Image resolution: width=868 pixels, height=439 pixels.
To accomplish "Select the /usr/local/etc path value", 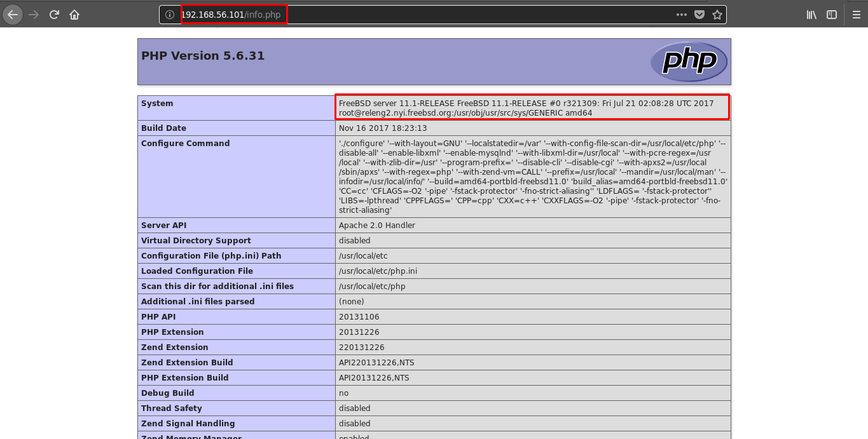I will (363, 256).
